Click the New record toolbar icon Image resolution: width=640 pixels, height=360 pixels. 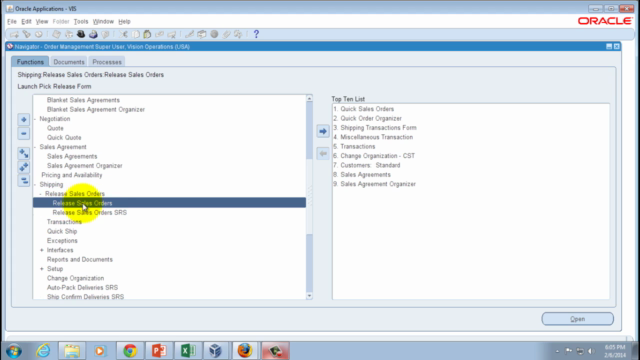[x=14, y=34]
